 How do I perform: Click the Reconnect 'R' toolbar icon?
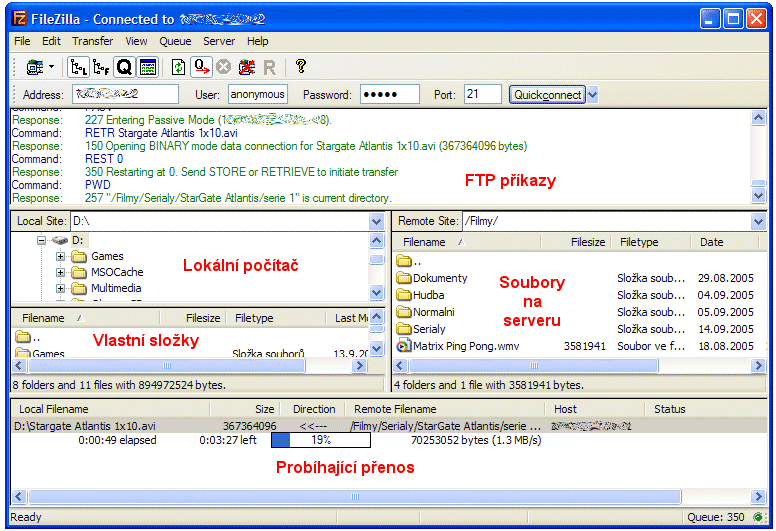(x=269, y=67)
